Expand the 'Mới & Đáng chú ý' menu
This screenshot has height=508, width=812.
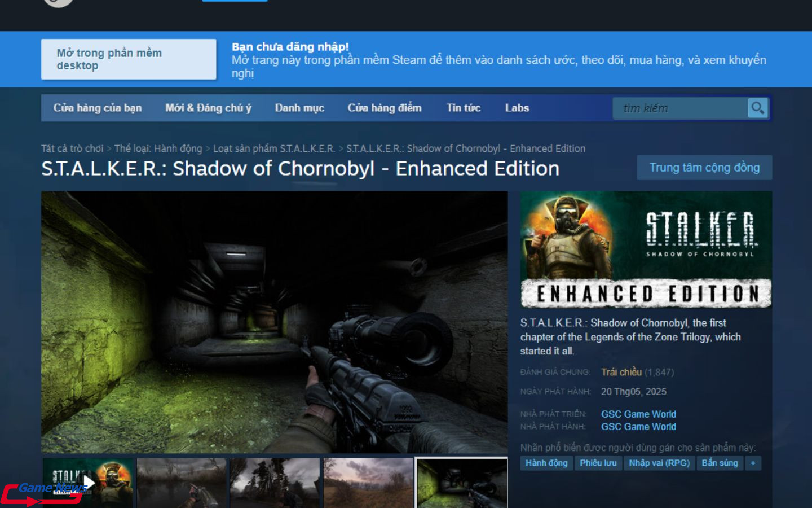tap(208, 108)
